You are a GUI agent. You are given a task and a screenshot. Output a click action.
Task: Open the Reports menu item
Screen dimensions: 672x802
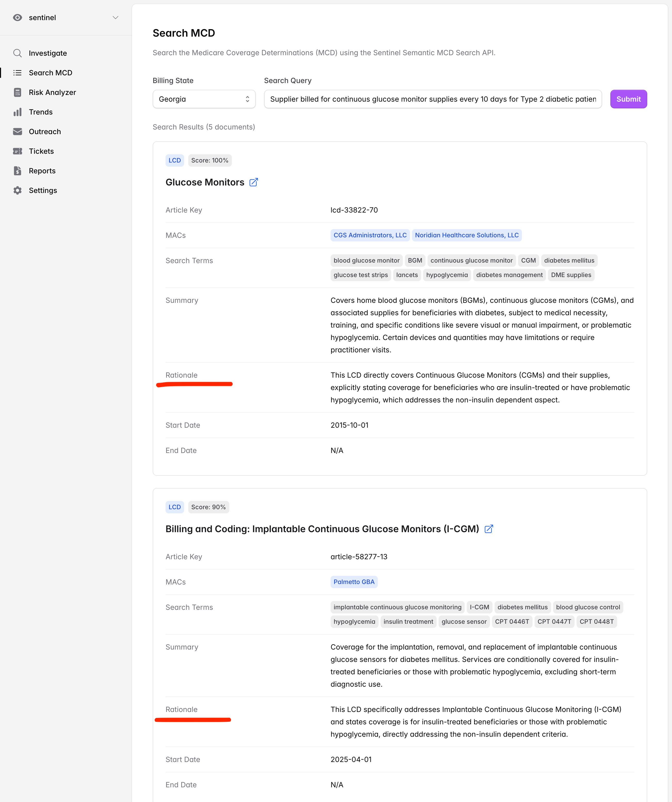(42, 171)
